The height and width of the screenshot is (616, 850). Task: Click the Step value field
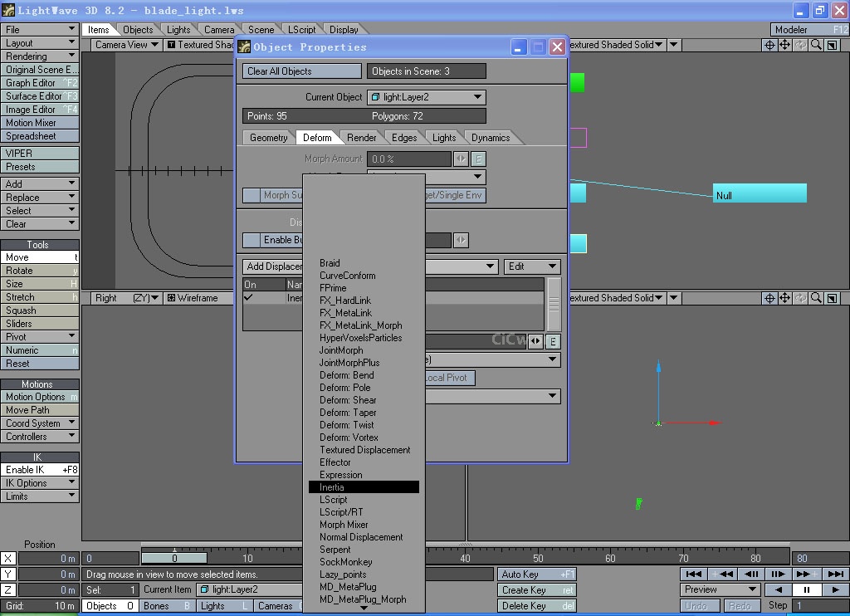(819, 606)
